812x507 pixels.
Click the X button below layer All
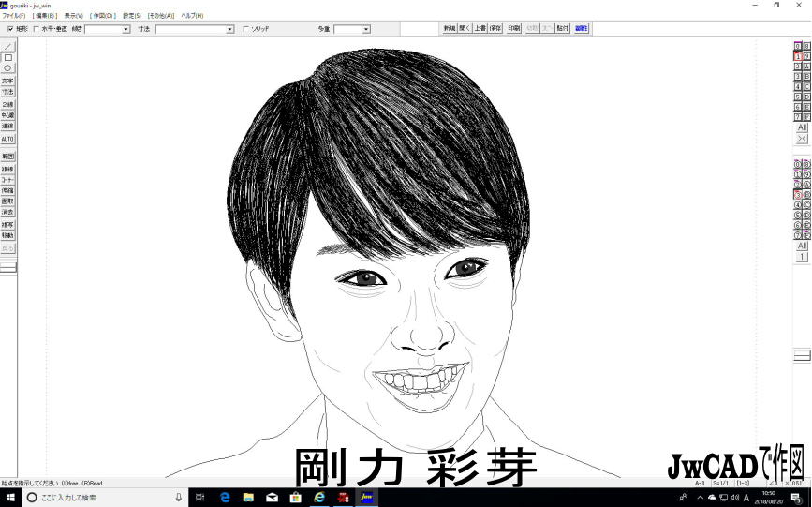pyautogui.click(x=802, y=139)
